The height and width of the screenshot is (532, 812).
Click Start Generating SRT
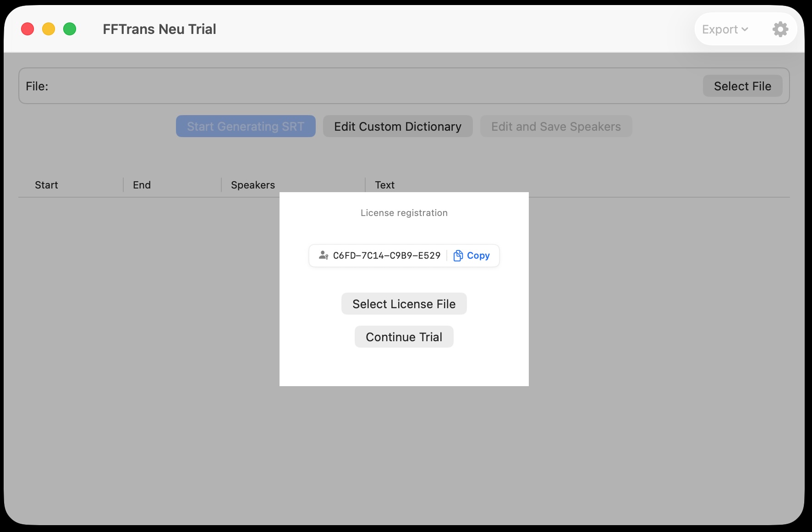click(x=246, y=126)
